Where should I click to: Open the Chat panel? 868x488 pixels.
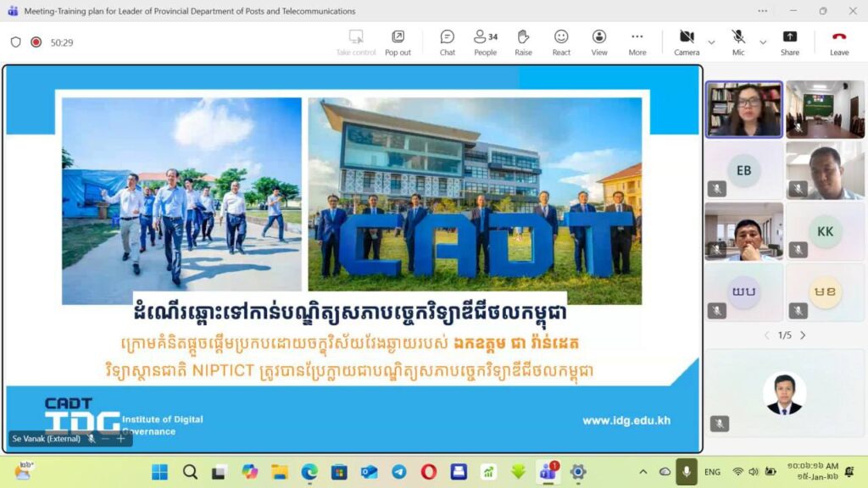pos(447,42)
